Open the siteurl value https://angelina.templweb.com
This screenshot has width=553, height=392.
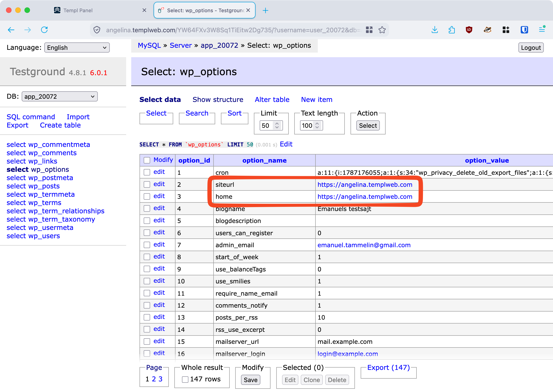pyautogui.click(x=365, y=185)
